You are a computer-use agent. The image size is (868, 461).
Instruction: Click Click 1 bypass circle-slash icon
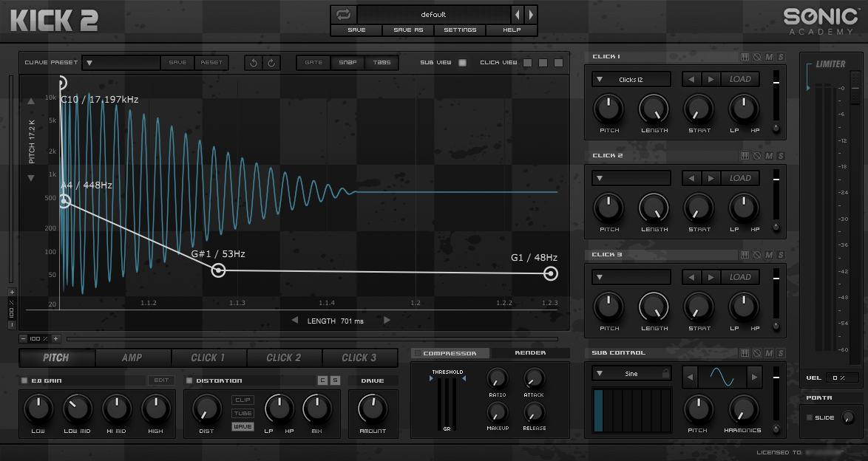(757, 57)
